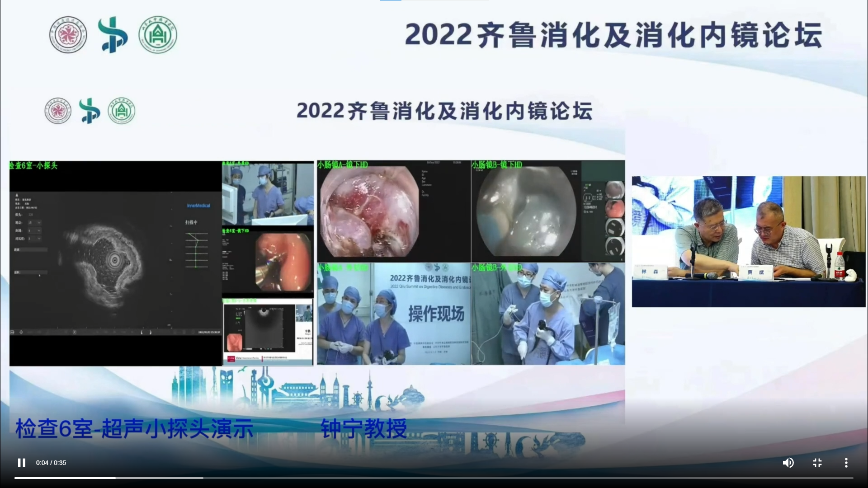Pause the video playback

click(21, 463)
